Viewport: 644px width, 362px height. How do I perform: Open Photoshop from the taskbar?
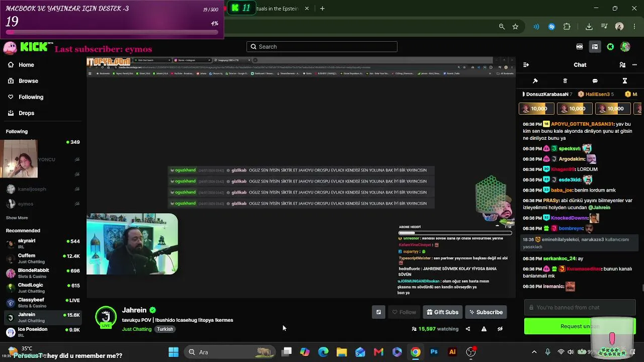click(x=434, y=352)
